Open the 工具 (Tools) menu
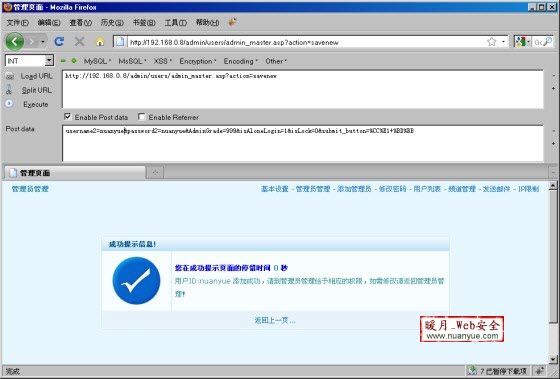This screenshot has width=560, height=379. (x=175, y=23)
